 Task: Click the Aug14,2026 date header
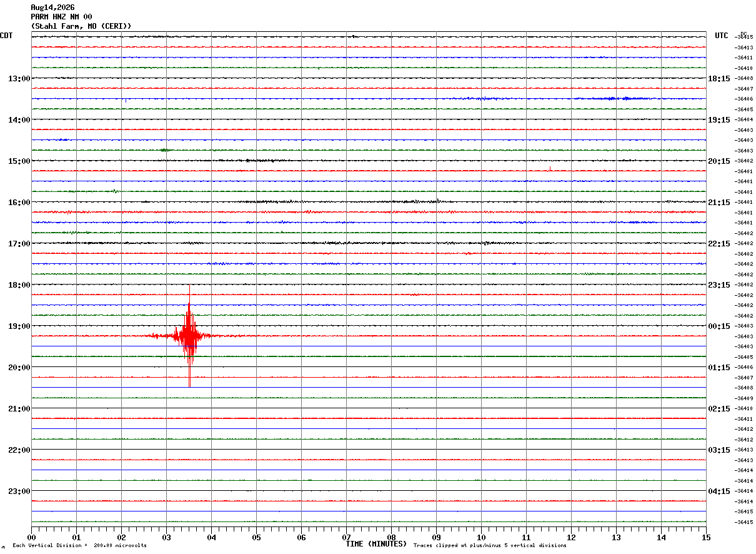52,8
